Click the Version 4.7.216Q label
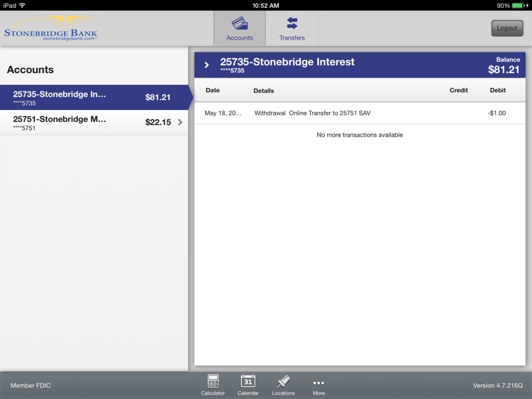 click(x=498, y=386)
